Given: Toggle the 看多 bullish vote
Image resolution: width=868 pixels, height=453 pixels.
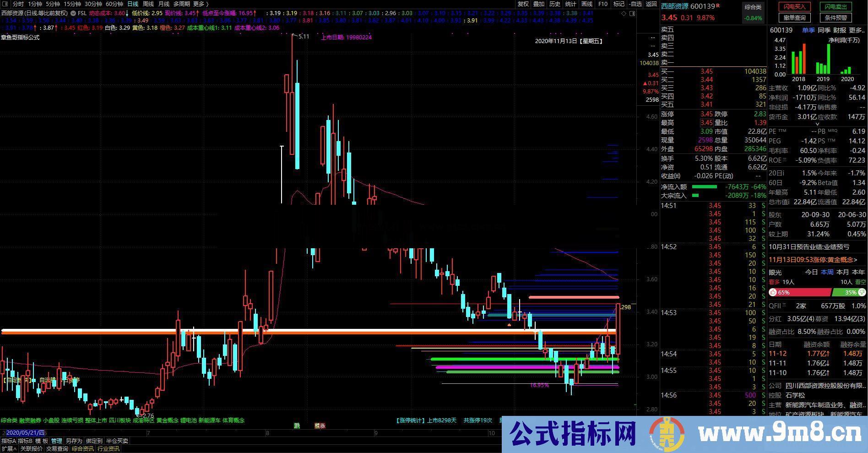Looking at the screenshot, I should pyautogui.click(x=775, y=282).
